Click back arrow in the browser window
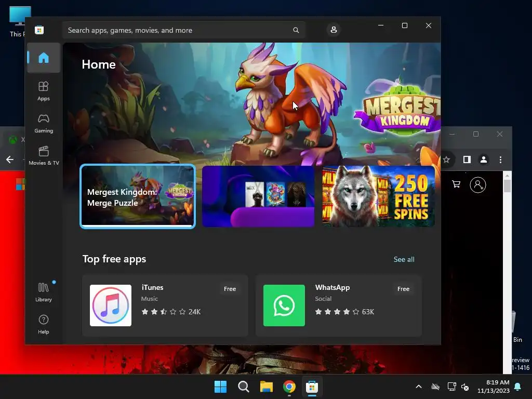The height and width of the screenshot is (399, 532). click(10, 159)
